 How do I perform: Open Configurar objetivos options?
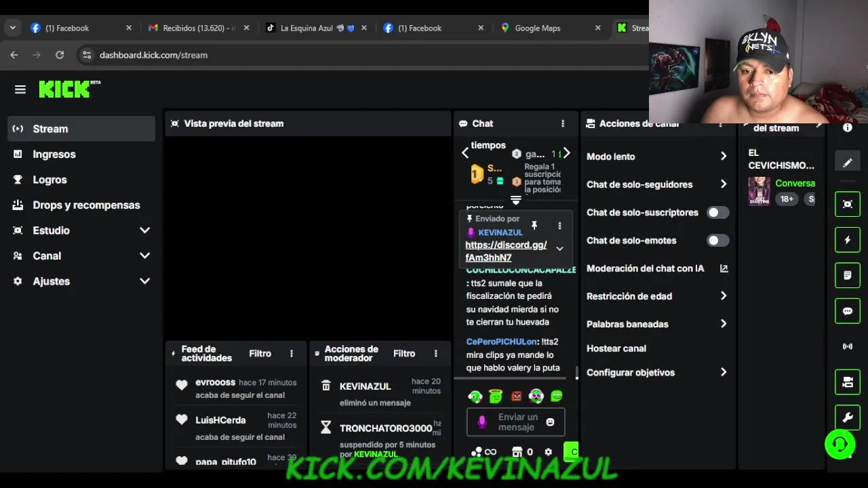(724, 372)
